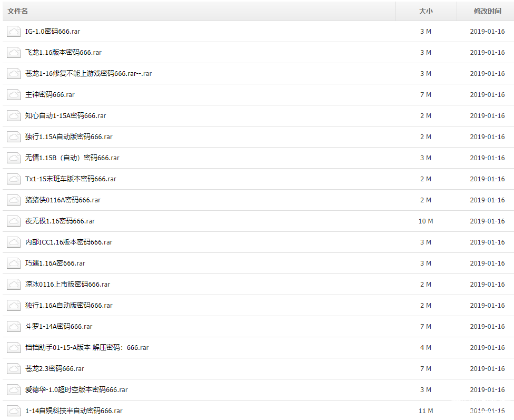Open file 1-14自娱科技半自动密码666.rar
Viewport: 514px width, 420px height.
tap(74, 411)
